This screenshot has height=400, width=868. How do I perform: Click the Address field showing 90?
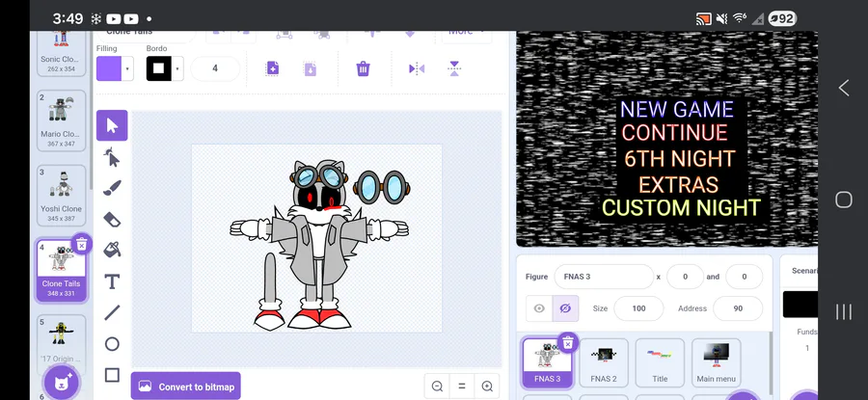tap(738, 308)
